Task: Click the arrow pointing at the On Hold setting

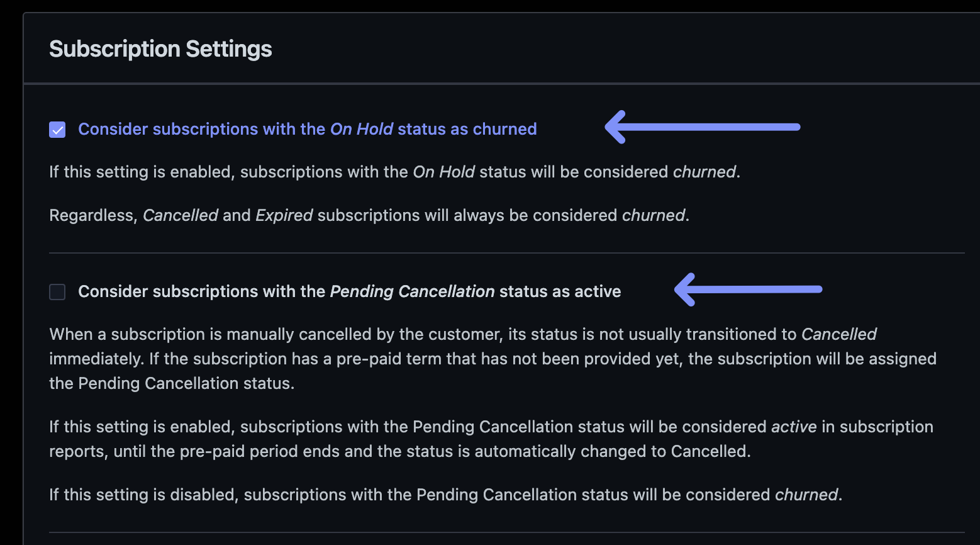Action: [x=703, y=127]
